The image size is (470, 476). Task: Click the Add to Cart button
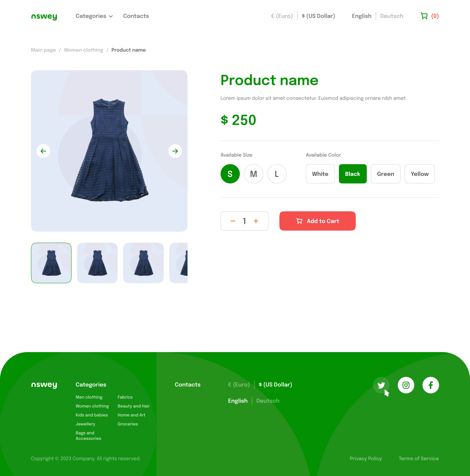317,221
